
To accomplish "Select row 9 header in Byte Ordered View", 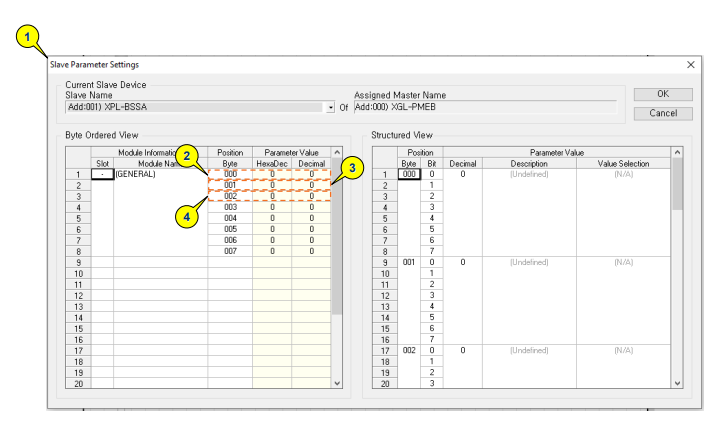I will click(78, 262).
